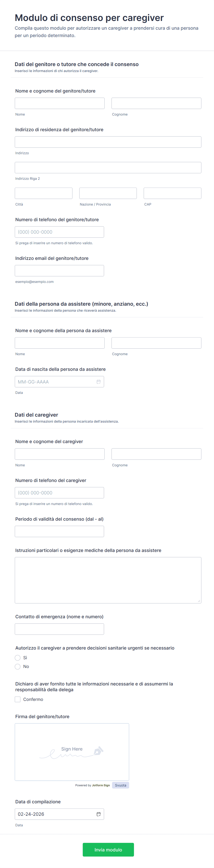Click the Sign Here signature pad
Image resolution: width=214 pixels, height=868 pixels.
point(72,752)
